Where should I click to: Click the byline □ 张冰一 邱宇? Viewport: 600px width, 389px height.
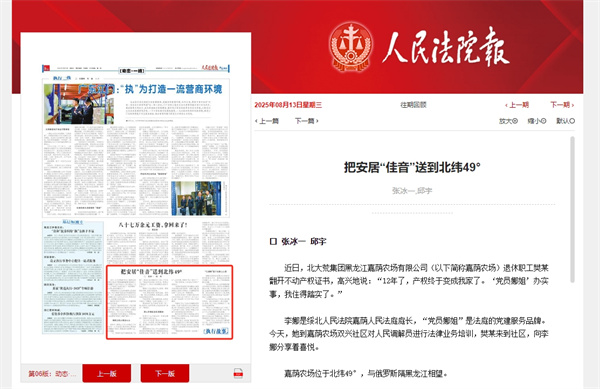(298, 241)
